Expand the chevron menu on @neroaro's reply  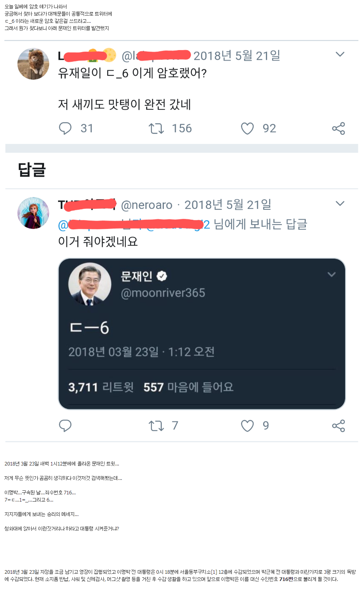(x=340, y=203)
